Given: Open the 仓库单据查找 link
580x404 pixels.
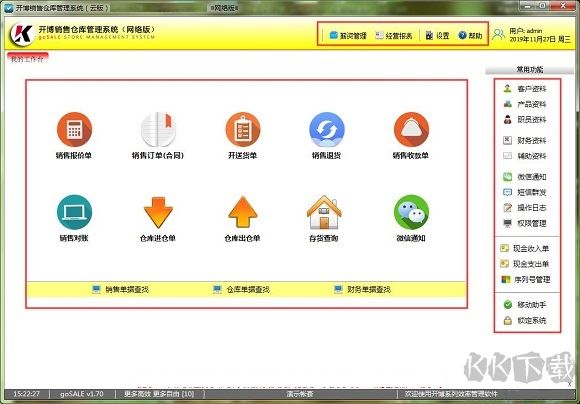Looking at the screenshot, I should click(242, 289).
